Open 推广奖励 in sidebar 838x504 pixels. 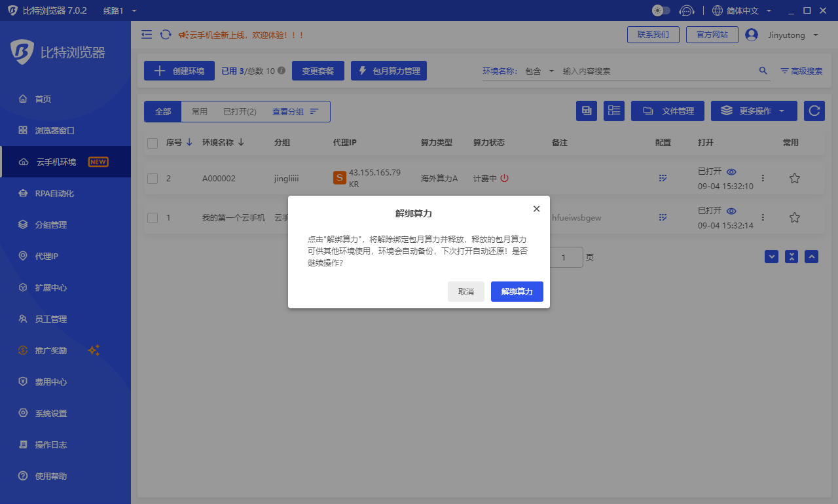coord(65,350)
